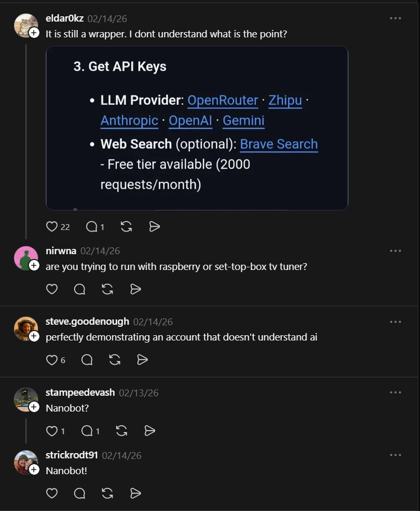Screen dimensions: 420x511
Task: Share eldar0kz's post via send icon
Action: coord(155,226)
